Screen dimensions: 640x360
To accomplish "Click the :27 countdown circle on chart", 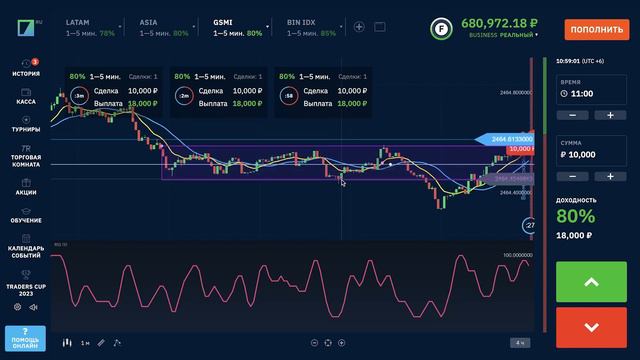I will coord(529,225).
